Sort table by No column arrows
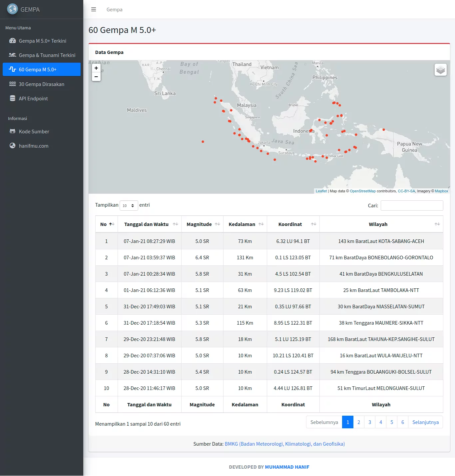 pyautogui.click(x=112, y=224)
